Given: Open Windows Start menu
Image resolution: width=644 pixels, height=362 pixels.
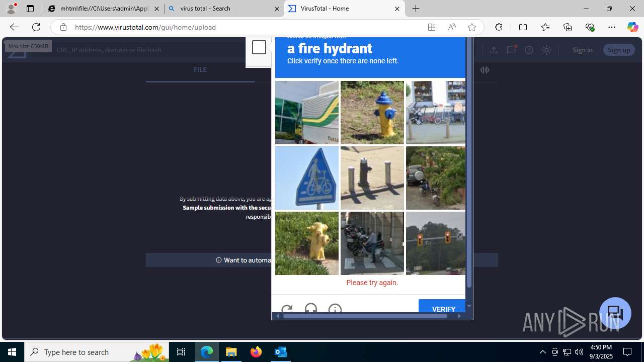Looking at the screenshot, I should (12, 352).
